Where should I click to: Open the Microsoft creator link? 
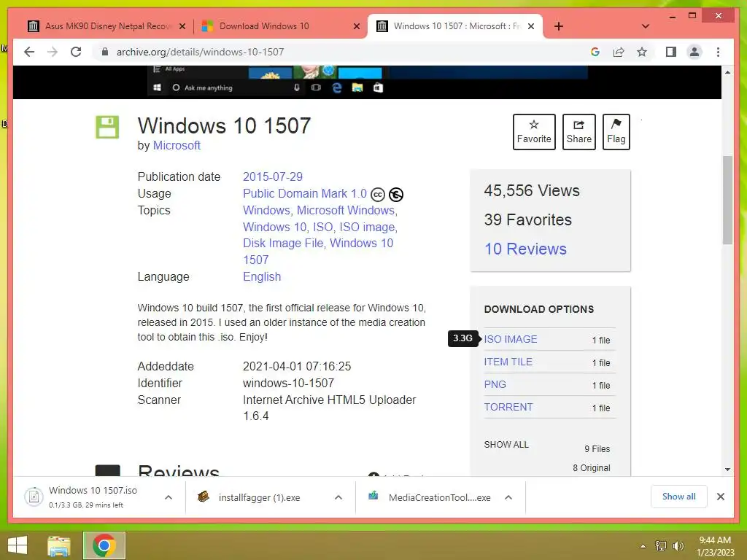[177, 145]
